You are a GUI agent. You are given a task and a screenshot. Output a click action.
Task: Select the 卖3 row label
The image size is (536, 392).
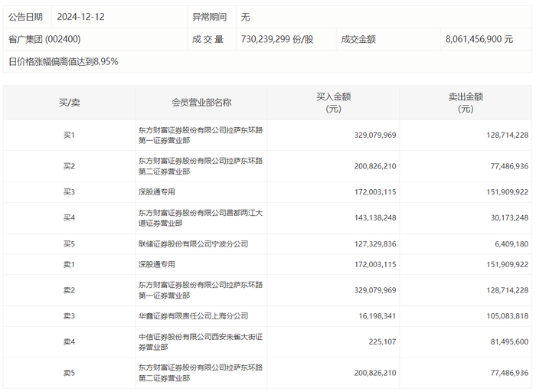[x=69, y=316]
